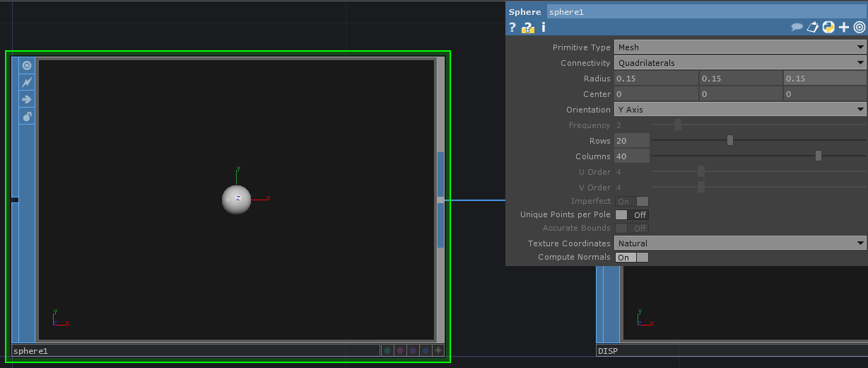Click the Rows value field
Screen dimensions: 868x368
631,141
